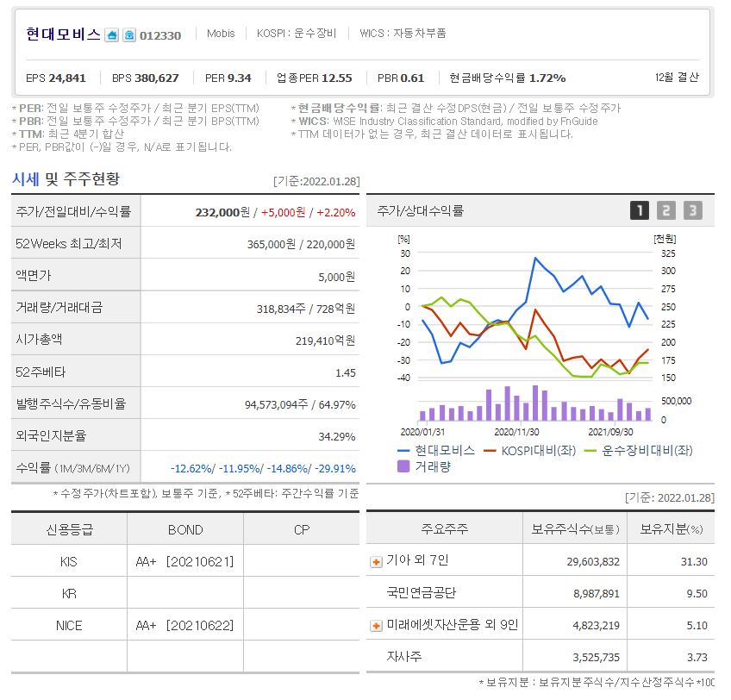The image size is (731, 700).
Task: Select the 현대모비스 company name heading
Action: pos(64,34)
